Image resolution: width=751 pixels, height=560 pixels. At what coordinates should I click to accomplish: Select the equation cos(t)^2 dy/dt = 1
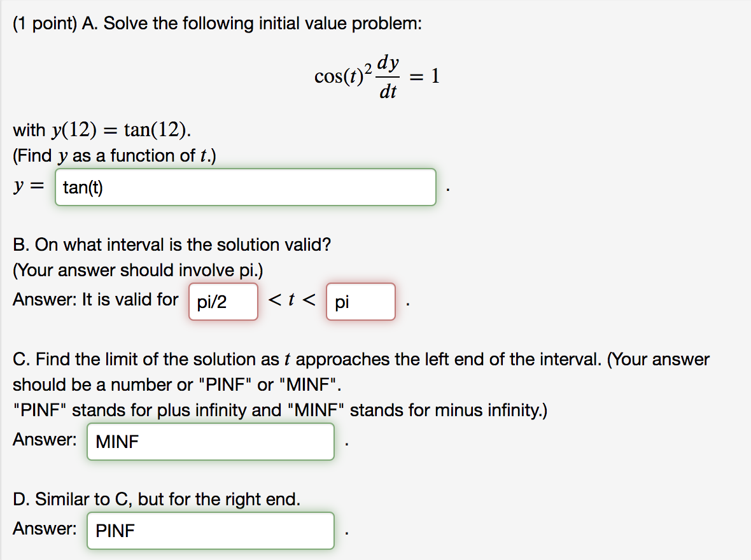[x=376, y=76]
